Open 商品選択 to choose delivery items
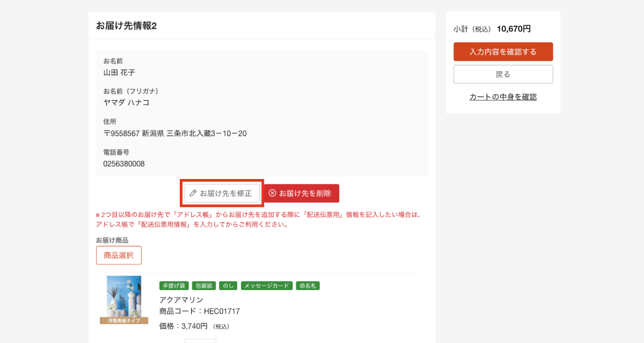This screenshot has height=343, width=644. pyautogui.click(x=119, y=255)
